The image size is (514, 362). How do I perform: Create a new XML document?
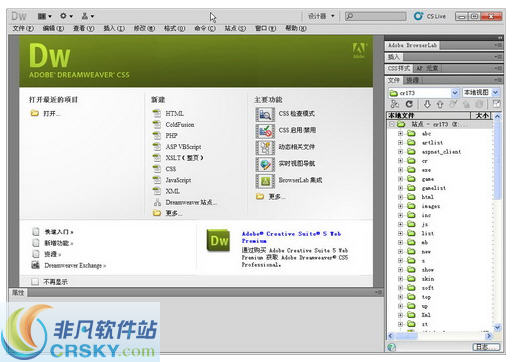(172, 191)
